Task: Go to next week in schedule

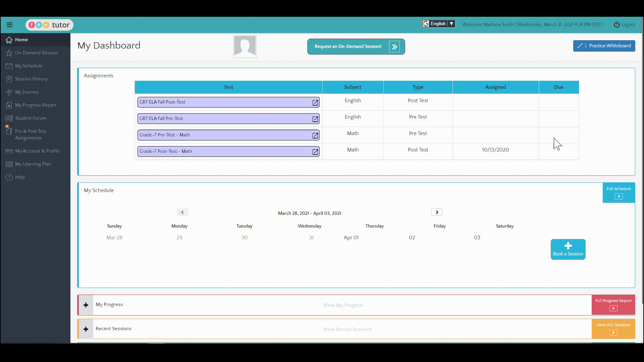Action: pyautogui.click(x=436, y=213)
